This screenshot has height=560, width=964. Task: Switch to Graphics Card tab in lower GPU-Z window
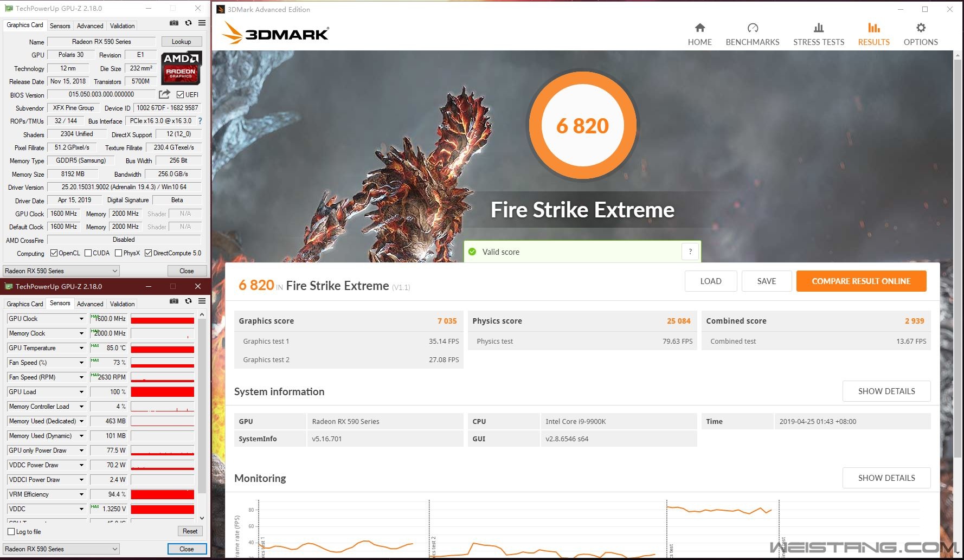pyautogui.click(x=24, y=304)
